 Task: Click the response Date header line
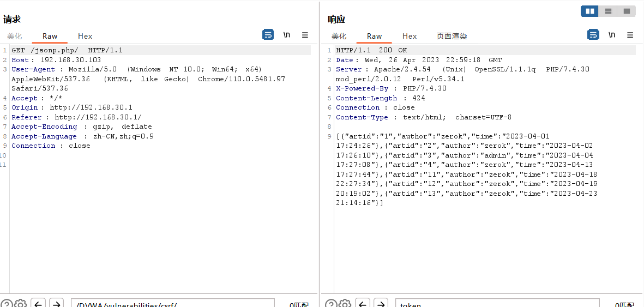point(419,60)
